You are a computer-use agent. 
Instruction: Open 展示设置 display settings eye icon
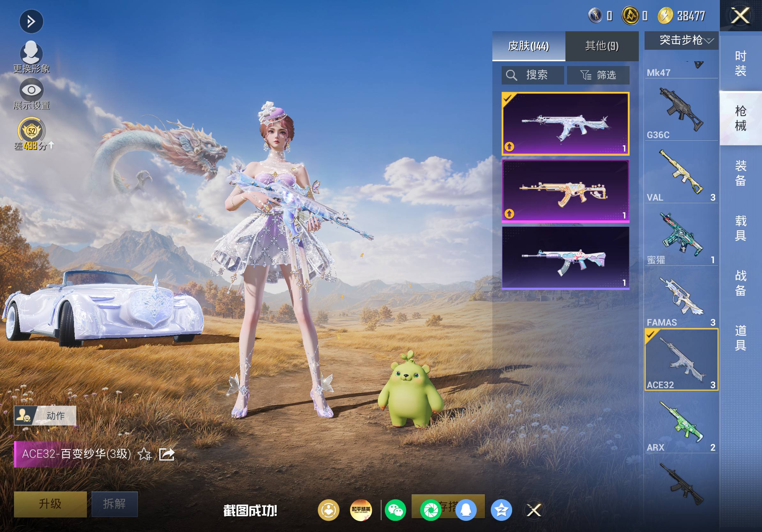31,94
